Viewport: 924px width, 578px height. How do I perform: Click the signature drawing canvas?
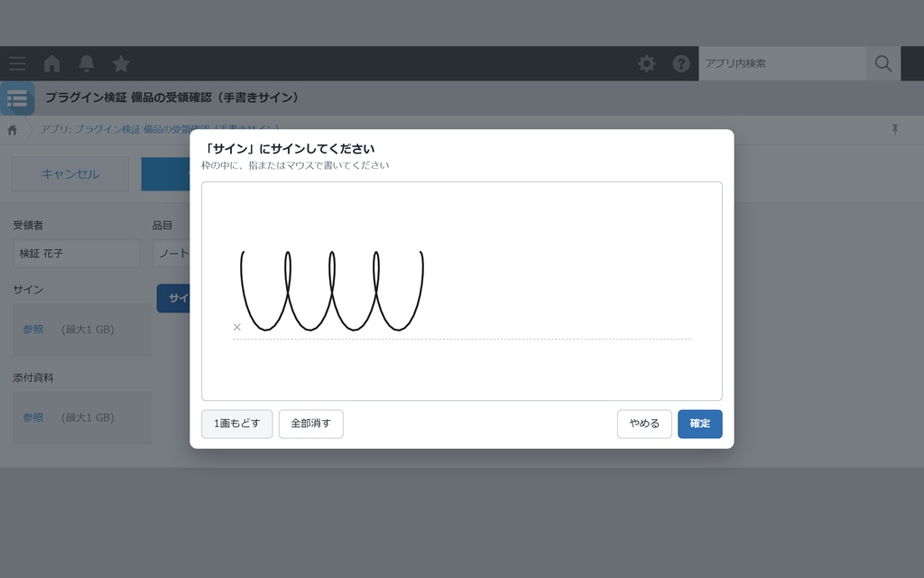point(462,292)
